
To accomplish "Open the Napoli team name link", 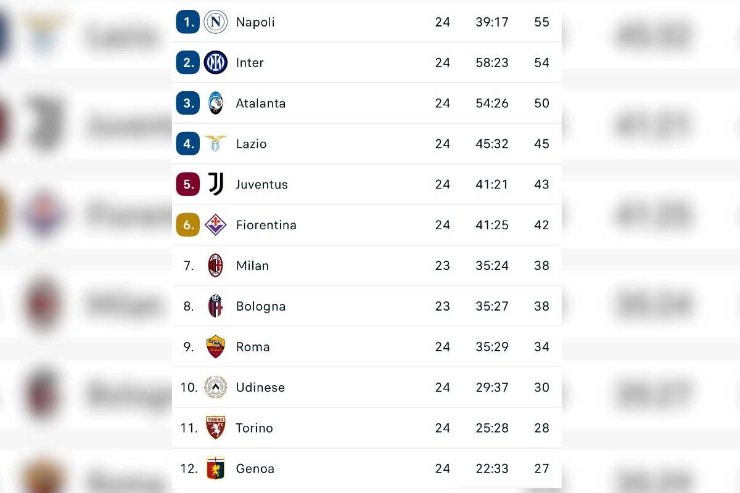I will pos(255,22).
